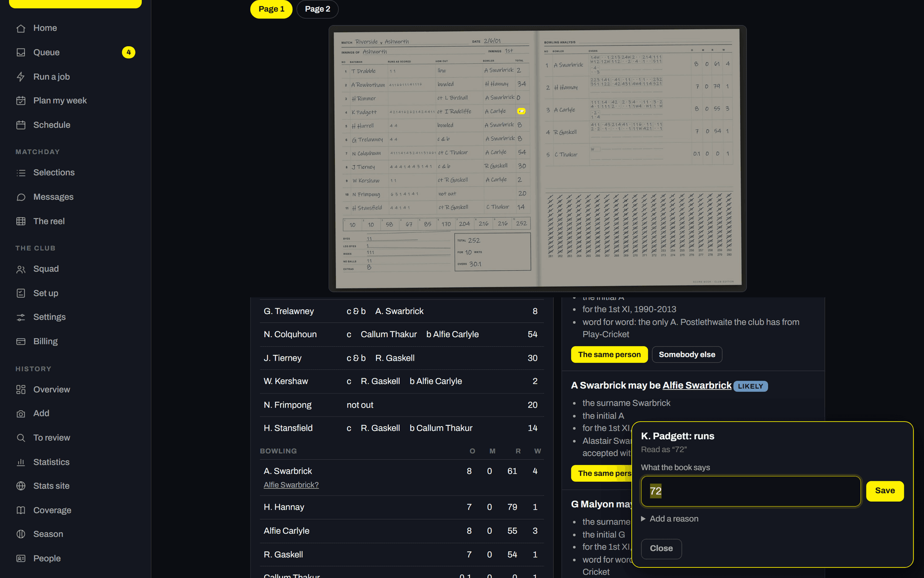Choose Somebody else for A. Postlethwaite
This screenshot has height=578, width=924.
pos(687,355)
